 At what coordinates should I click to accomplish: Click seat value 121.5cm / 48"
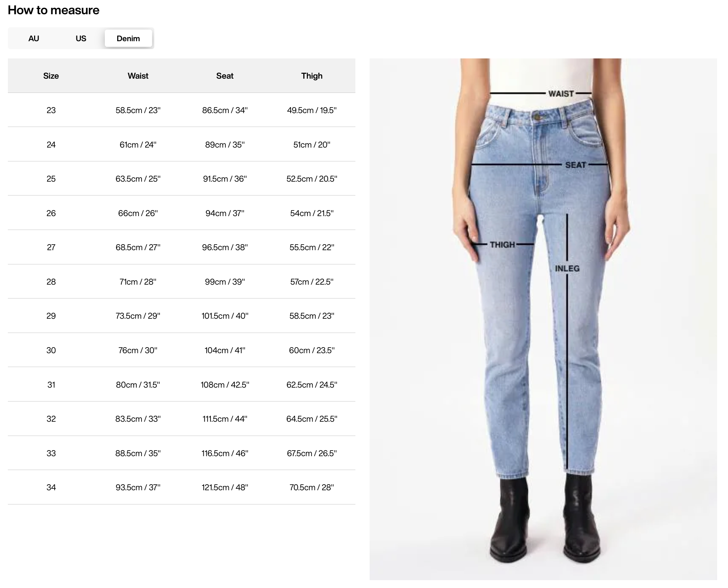coord(225,488)
